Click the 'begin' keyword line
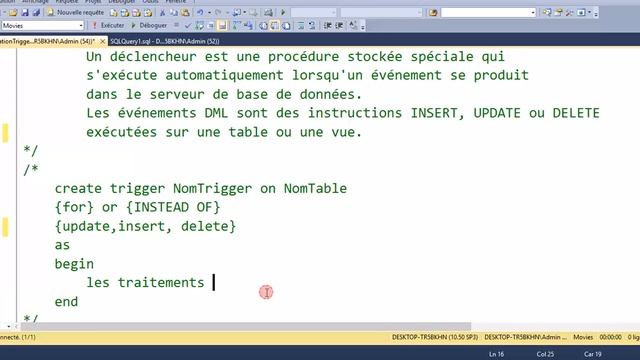 (x=74, y=264)
